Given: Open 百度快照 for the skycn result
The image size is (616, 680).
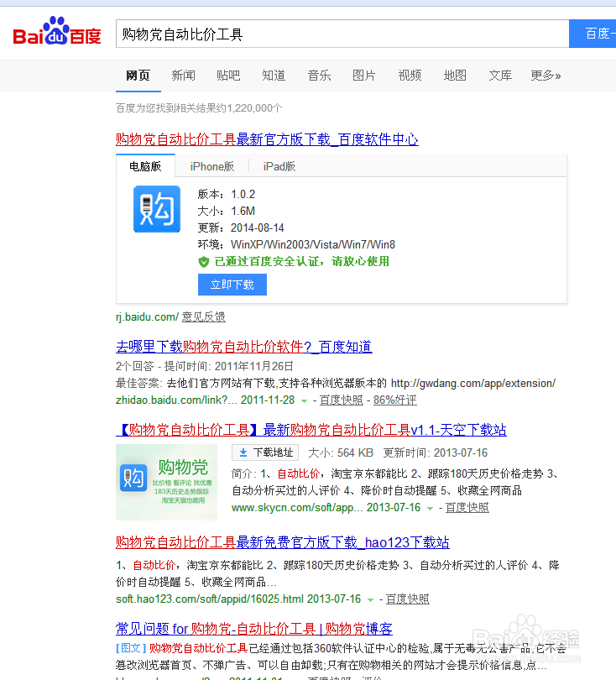Looking at the screenshot, I should pyautogui.click(x=467, y=507).
